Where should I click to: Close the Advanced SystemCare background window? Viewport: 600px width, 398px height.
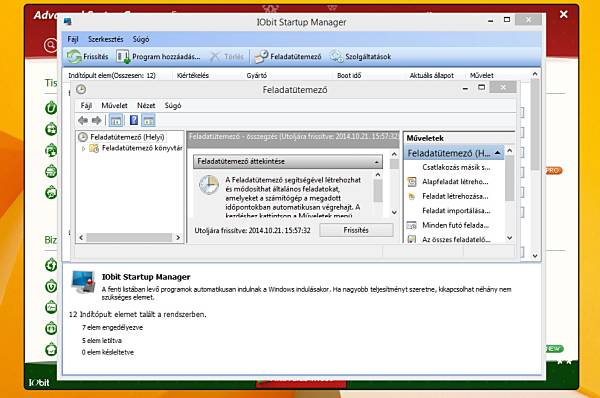(x=564, y=14)
